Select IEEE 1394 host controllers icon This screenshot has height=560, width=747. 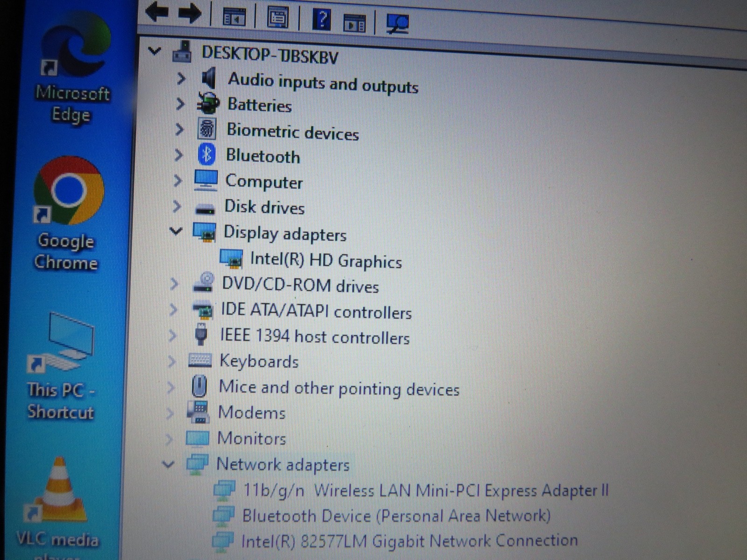click(x=201, y=334)
